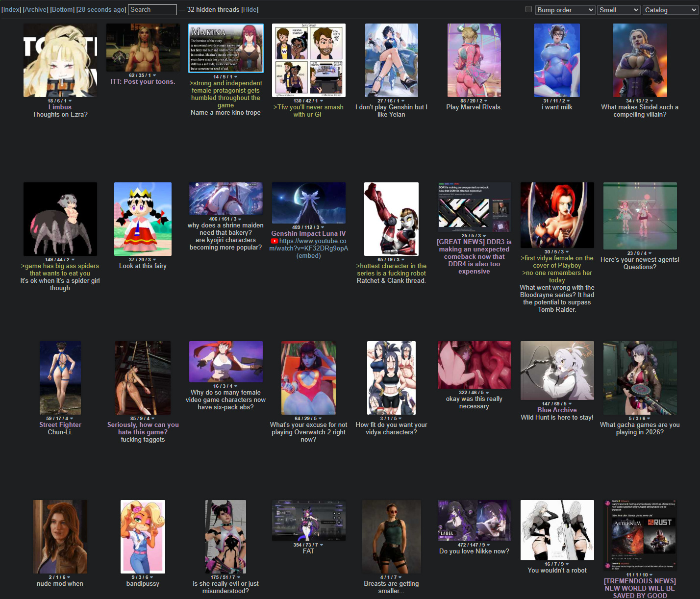Open the New World news thumbnail

tap(640, 535)
